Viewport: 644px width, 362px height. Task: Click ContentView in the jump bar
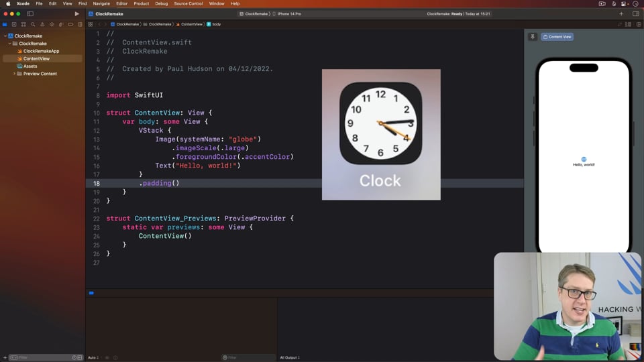[189, 24]
